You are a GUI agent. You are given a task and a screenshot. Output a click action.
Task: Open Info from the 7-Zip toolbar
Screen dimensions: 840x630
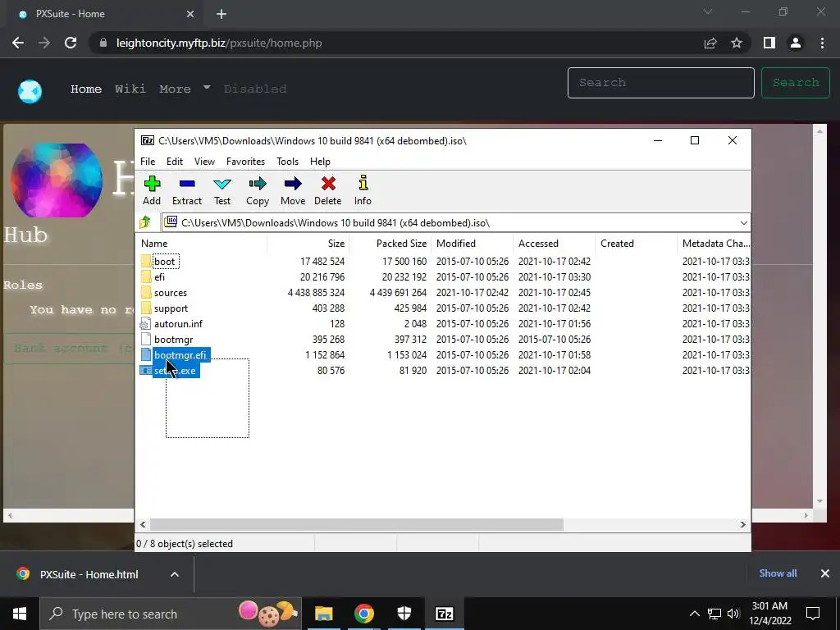(363, 190)
